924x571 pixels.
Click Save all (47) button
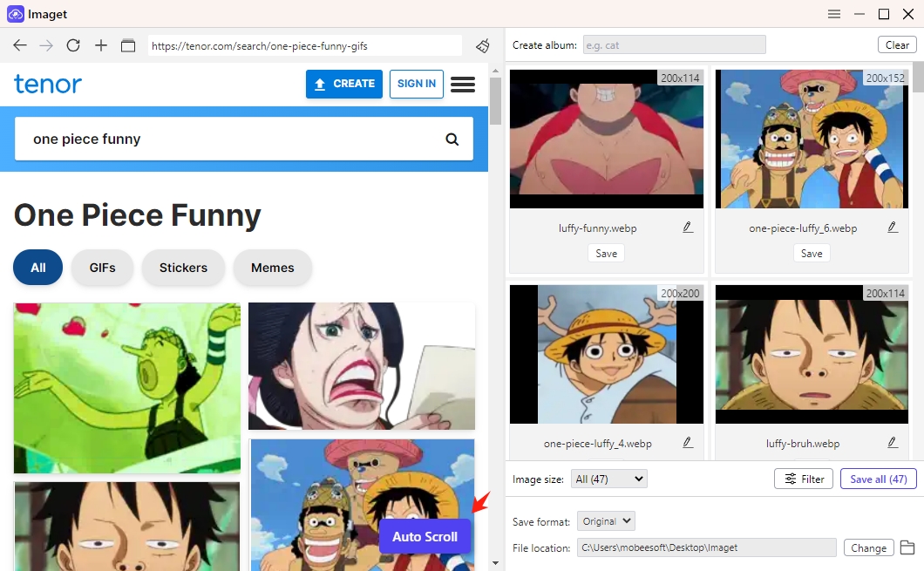pos(879,479)
